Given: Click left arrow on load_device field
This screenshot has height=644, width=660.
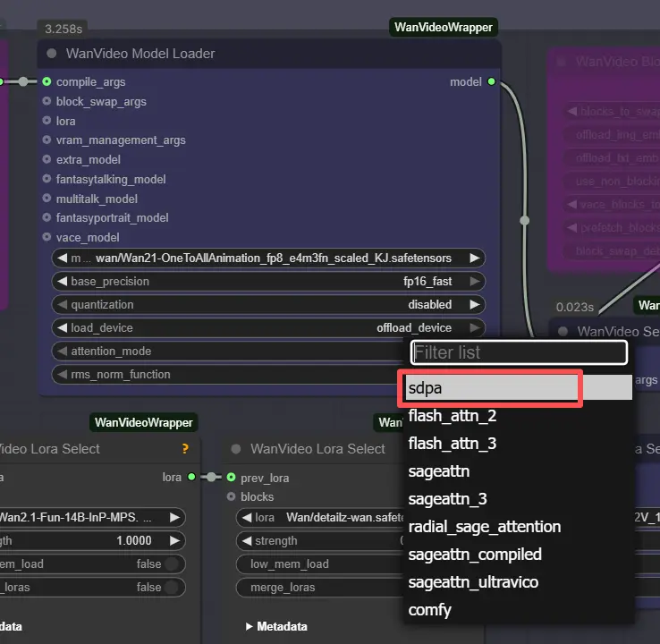Looking at the screenshot, I should (x=62, y=328).
